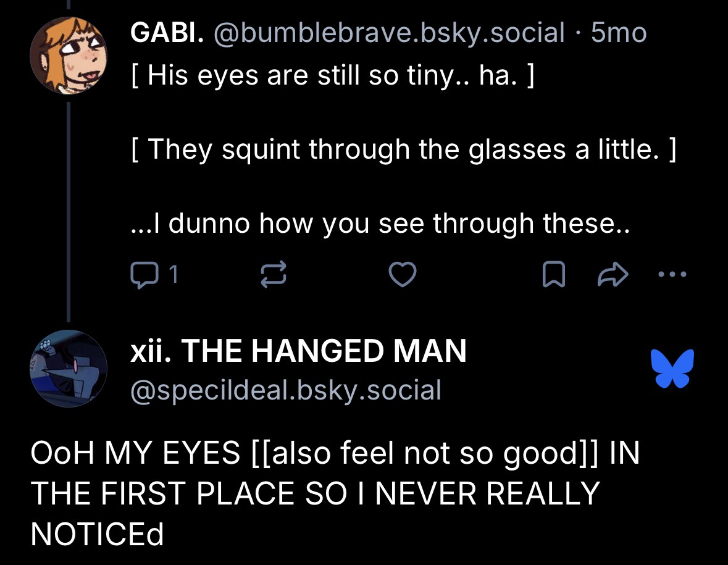
Task: Like GABI's post with the heart icon
Action: tap(403, 275)
